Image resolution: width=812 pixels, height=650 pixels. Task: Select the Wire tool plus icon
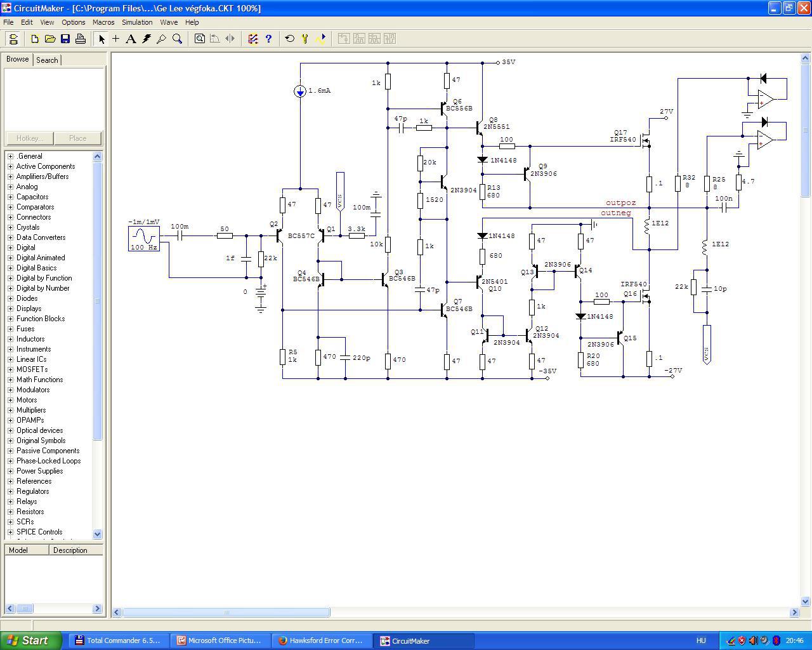pyautogui.click(x=116, y=39)
